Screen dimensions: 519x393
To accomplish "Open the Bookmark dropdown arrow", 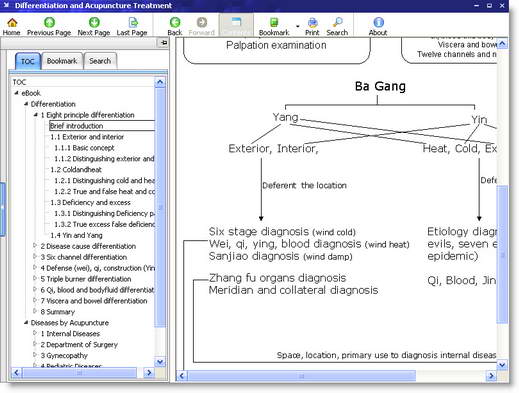I will click(297, 26).
